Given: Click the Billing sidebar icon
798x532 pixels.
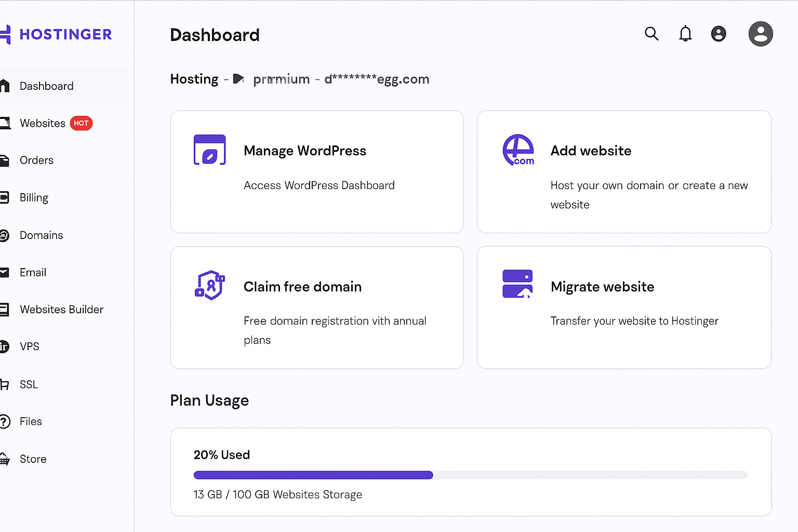Looking at the screenshot, I should pos(5,197).
